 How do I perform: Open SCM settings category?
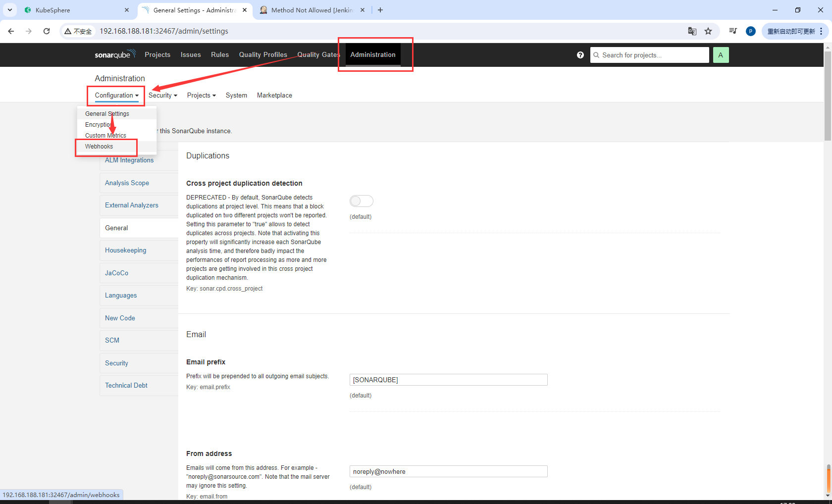(139, 341)
